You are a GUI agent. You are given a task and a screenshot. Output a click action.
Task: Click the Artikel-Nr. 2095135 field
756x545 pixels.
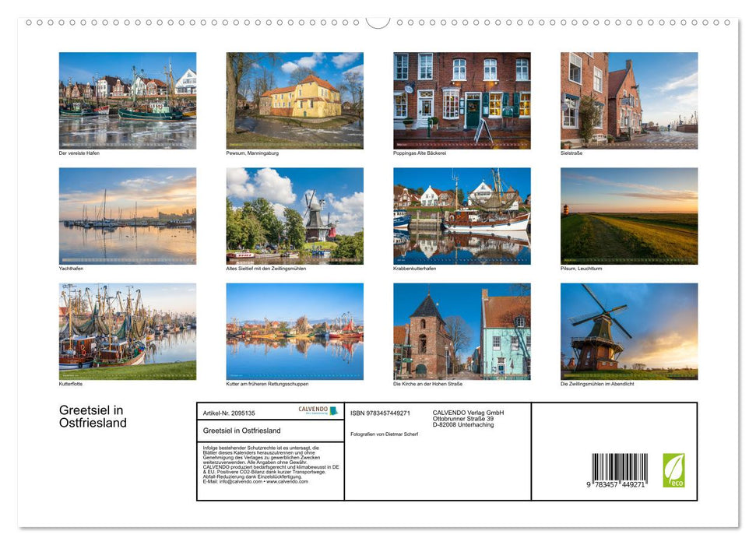229,412
